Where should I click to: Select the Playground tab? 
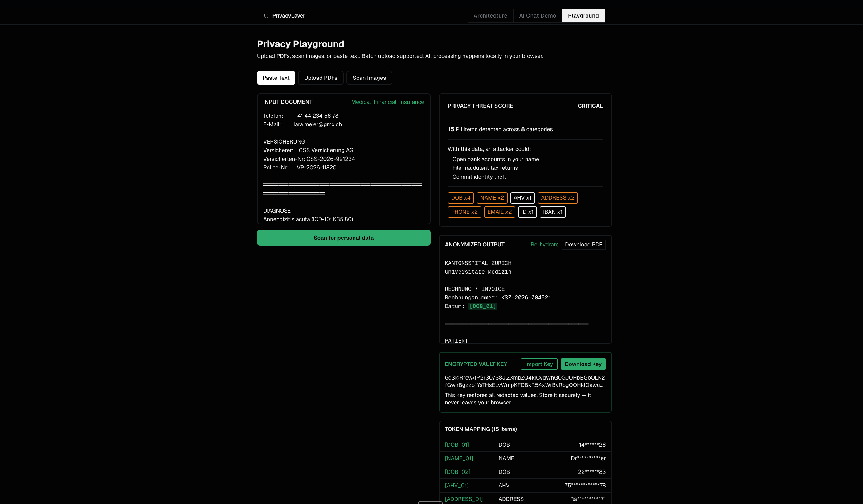583,16
